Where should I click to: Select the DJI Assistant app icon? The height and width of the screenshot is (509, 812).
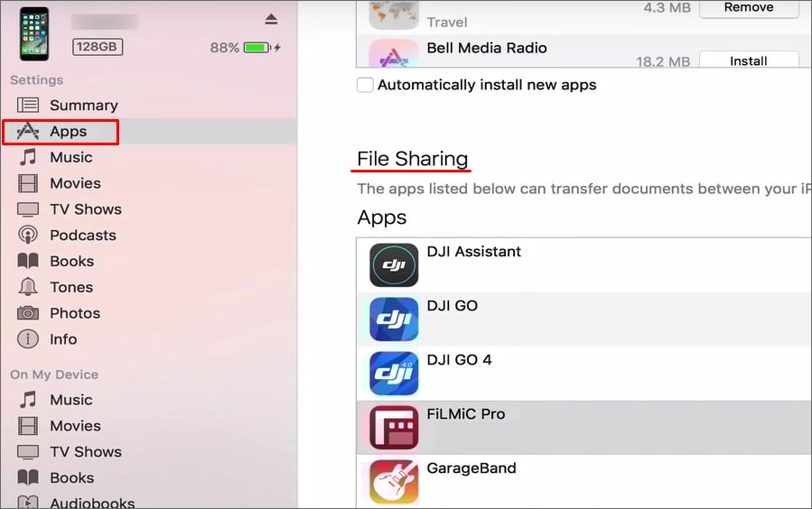(x=394, y=264)
